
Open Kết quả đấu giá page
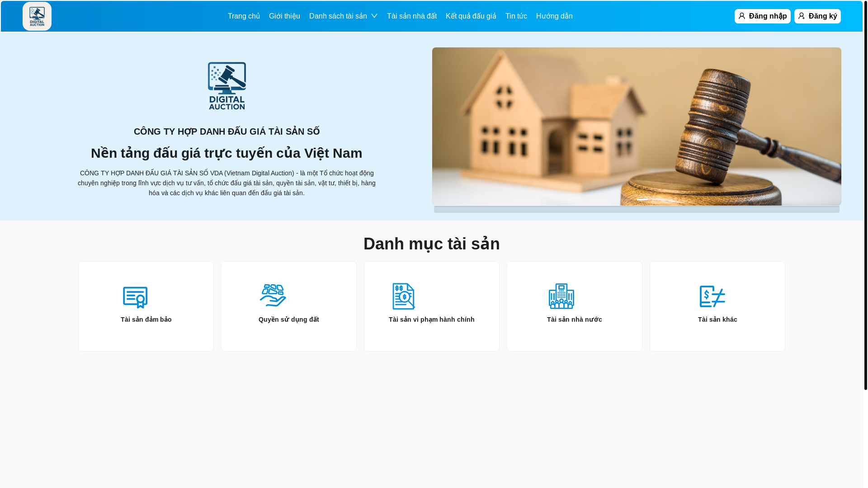(471, 16)
